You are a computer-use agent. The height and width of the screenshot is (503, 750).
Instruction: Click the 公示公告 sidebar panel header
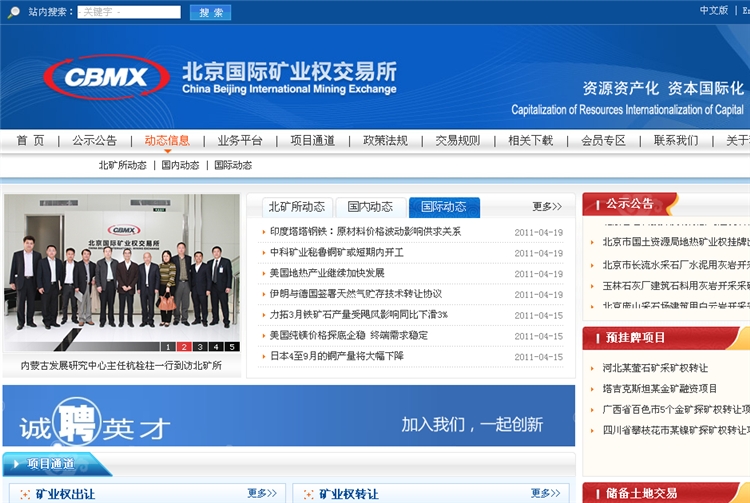630,204
